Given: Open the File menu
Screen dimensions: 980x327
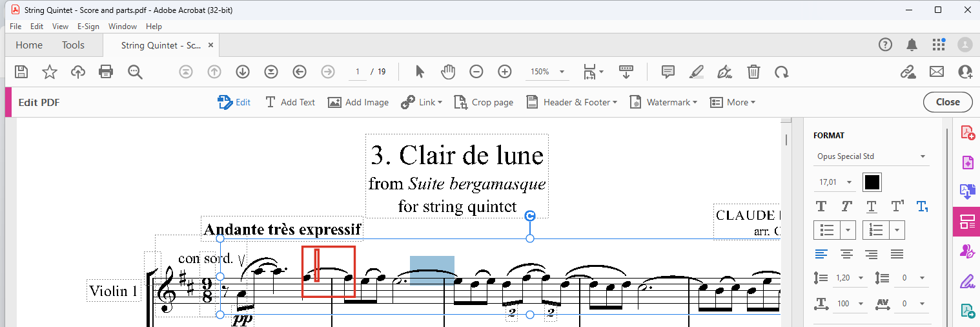Looking at the screenshot, I should coord(15,26).
